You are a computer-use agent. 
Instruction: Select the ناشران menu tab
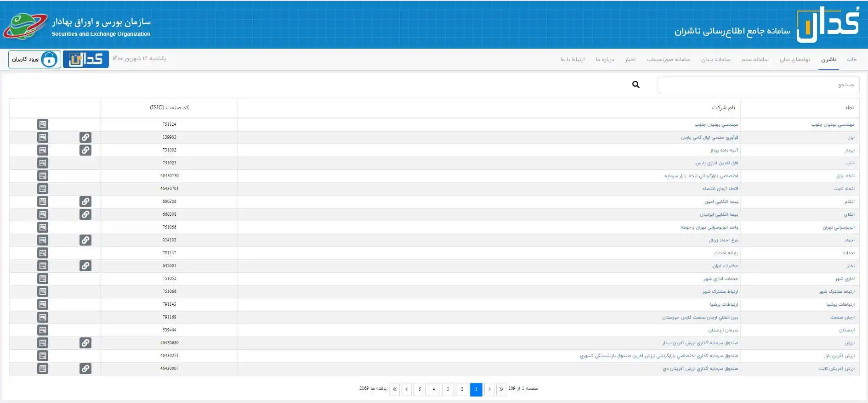pyautogui.click(x=829, y=60)
